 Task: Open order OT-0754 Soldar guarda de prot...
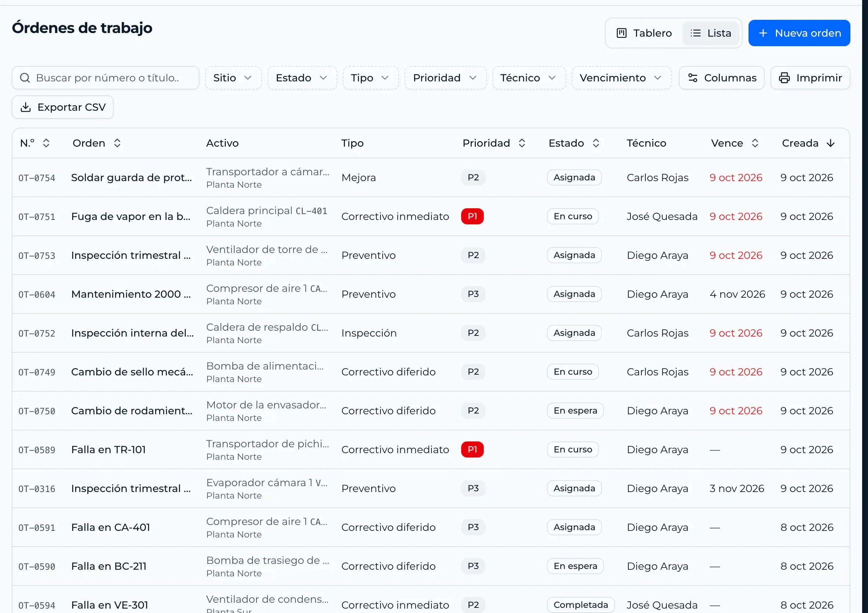coord(132,178)
